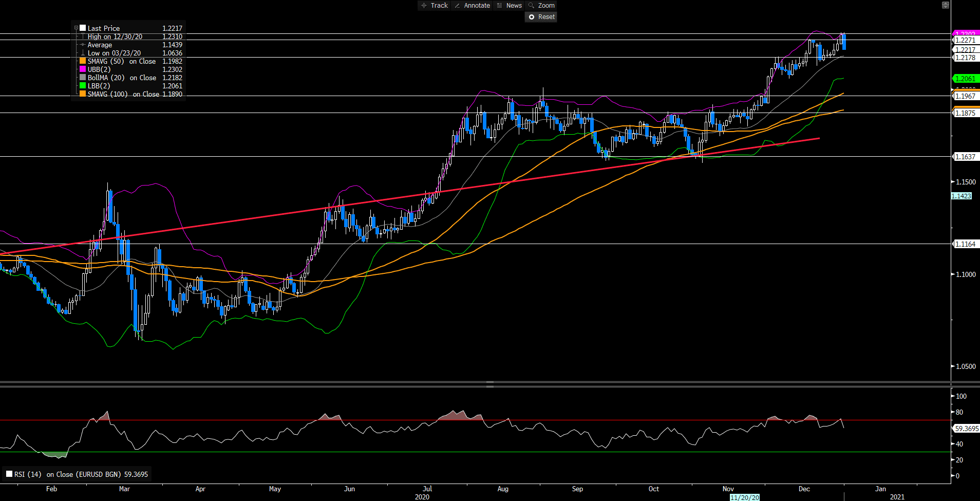Click the Jul label on time axis
Screen dimensions: 980x501
427,489
